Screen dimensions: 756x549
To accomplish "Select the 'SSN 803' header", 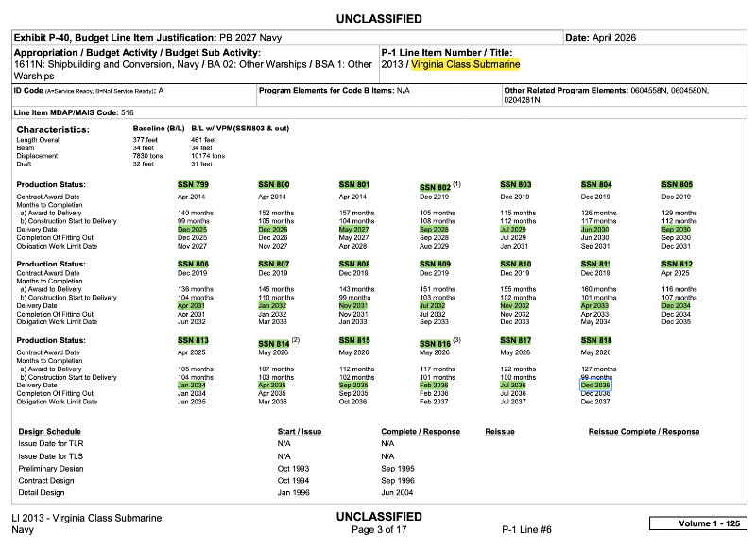I will pos(515,184).
